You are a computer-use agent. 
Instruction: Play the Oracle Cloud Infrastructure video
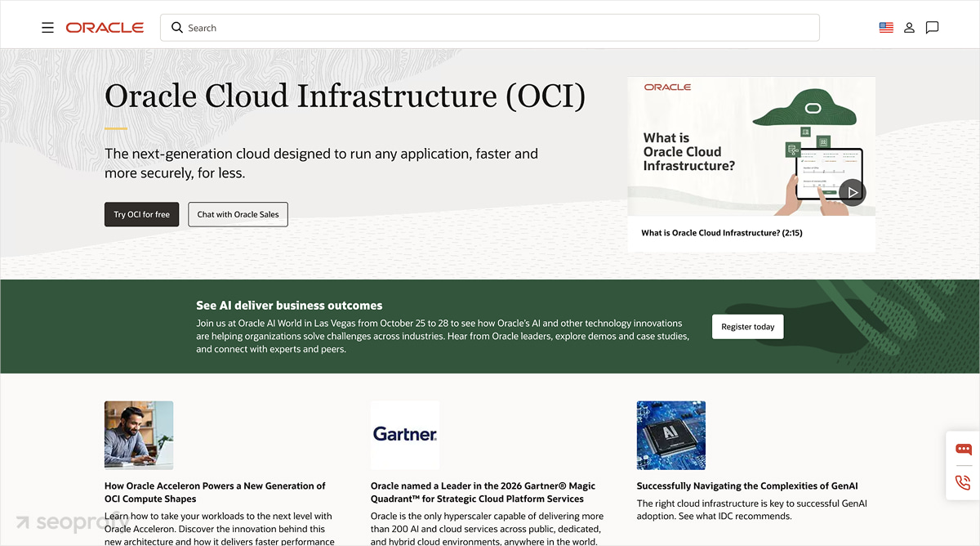pyautogui.click(x=852, y=192)
